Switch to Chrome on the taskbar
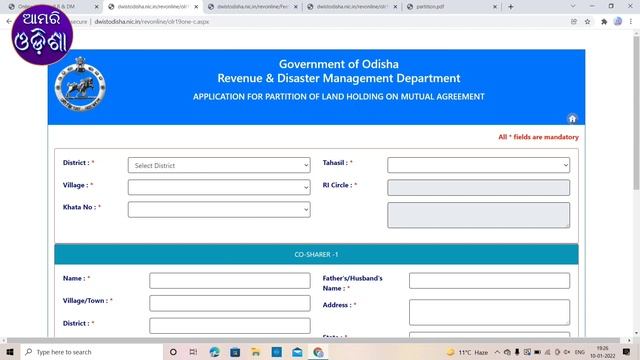The image size is (640, 360). pos(318,352)
